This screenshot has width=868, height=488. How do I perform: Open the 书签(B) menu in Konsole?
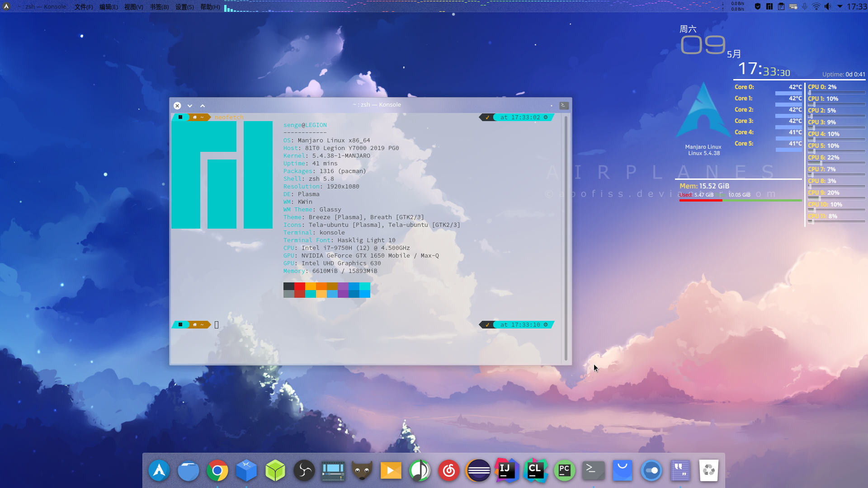[x=159, y=6]
